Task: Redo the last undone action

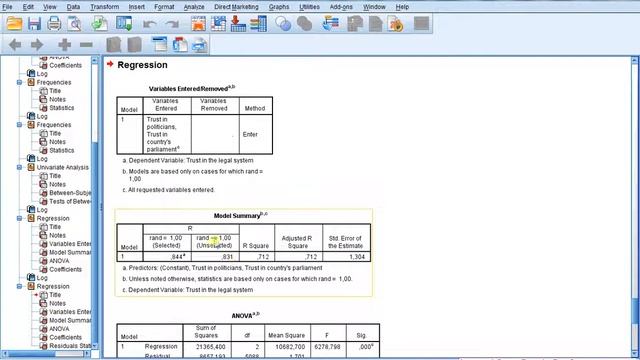Action: click(172, 24)
